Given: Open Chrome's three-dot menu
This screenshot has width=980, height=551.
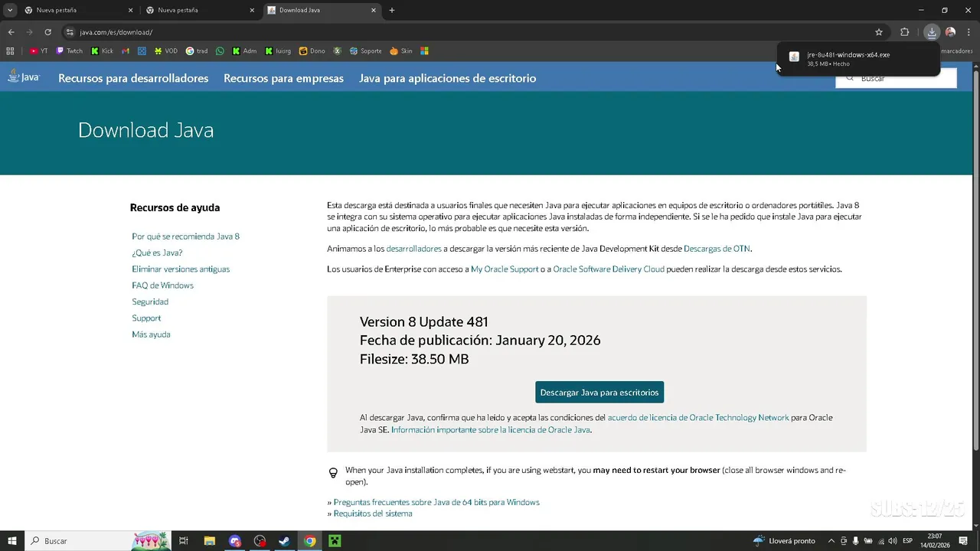Looking at the screenshot, I should [968, 32].
